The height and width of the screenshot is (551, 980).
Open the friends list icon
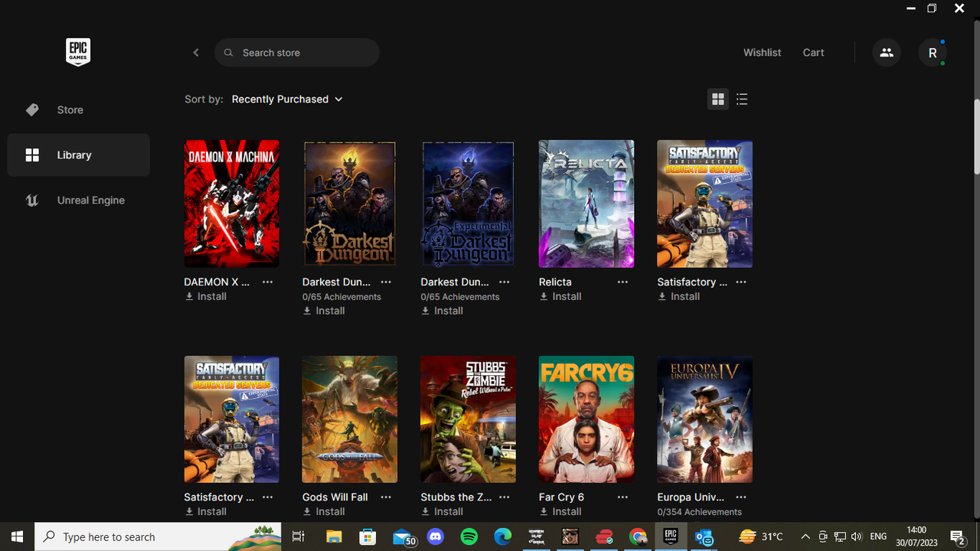click(x=887, y=53)
